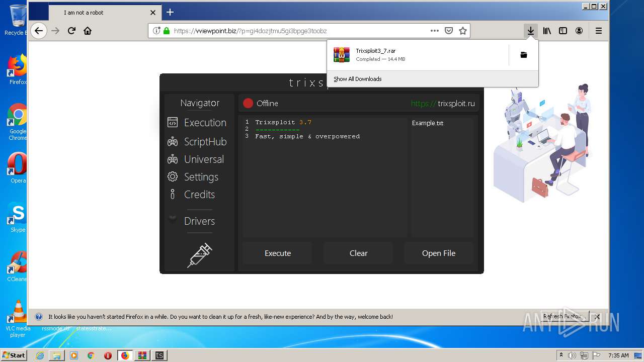Click the Refresh Firefox button

click(565, 317)
